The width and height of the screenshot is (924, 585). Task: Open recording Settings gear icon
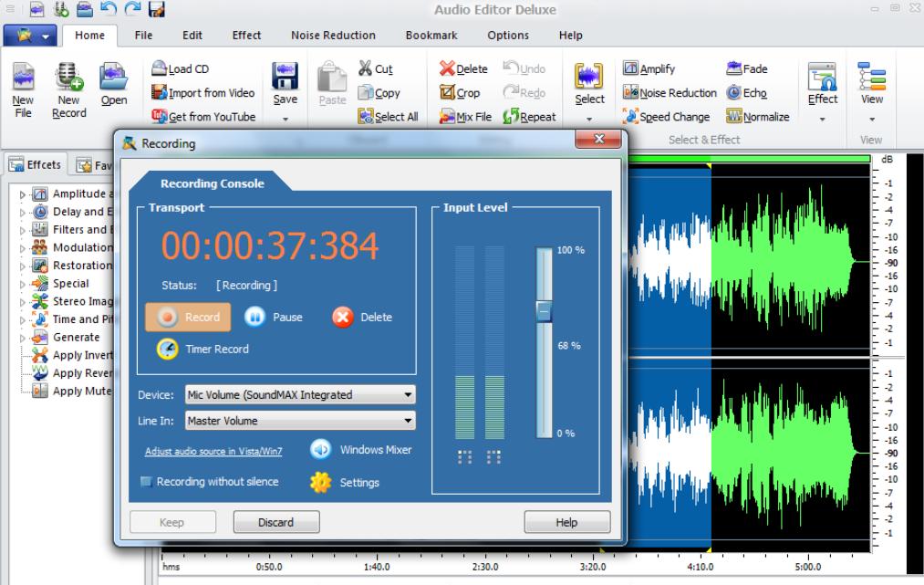[x=320, y=482]
